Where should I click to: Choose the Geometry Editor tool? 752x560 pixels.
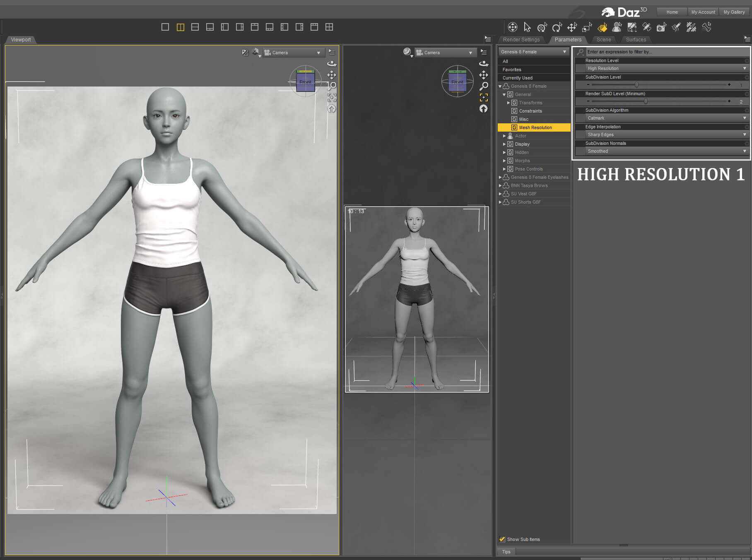632,27
